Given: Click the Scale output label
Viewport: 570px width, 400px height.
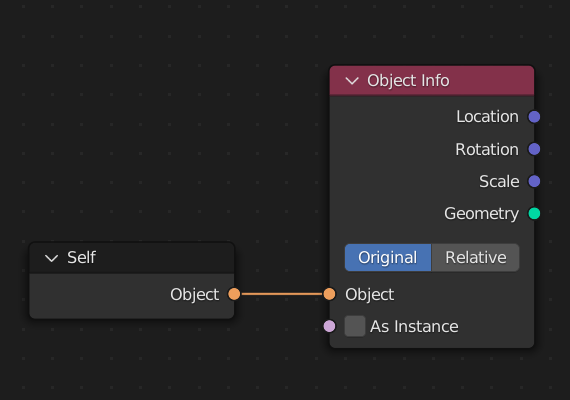Looking at the screenshot, I should 499,181.
